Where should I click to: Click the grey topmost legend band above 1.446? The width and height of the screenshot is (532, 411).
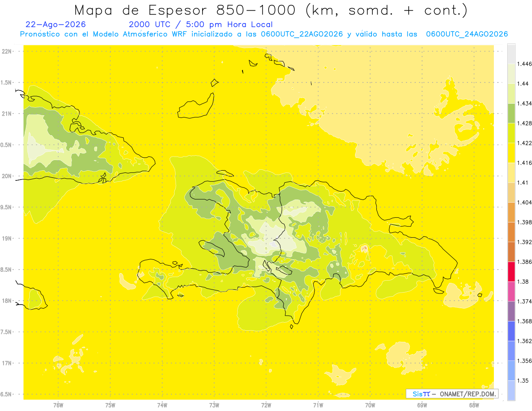511,54
